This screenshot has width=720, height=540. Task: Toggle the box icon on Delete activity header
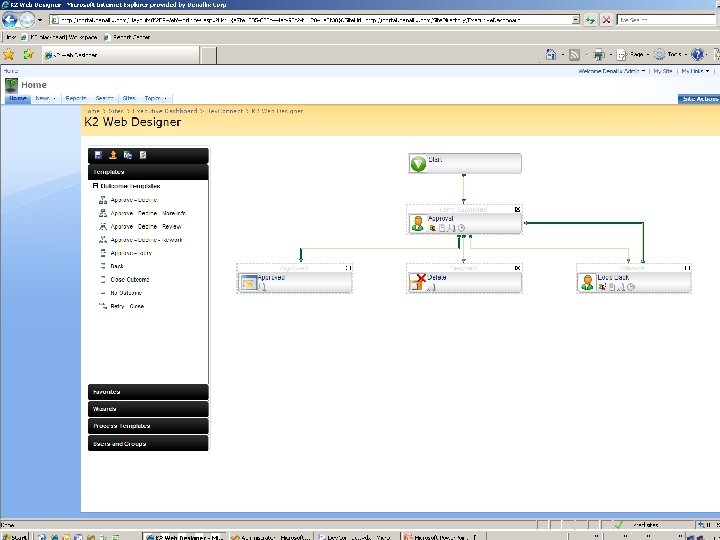[518, 268]
